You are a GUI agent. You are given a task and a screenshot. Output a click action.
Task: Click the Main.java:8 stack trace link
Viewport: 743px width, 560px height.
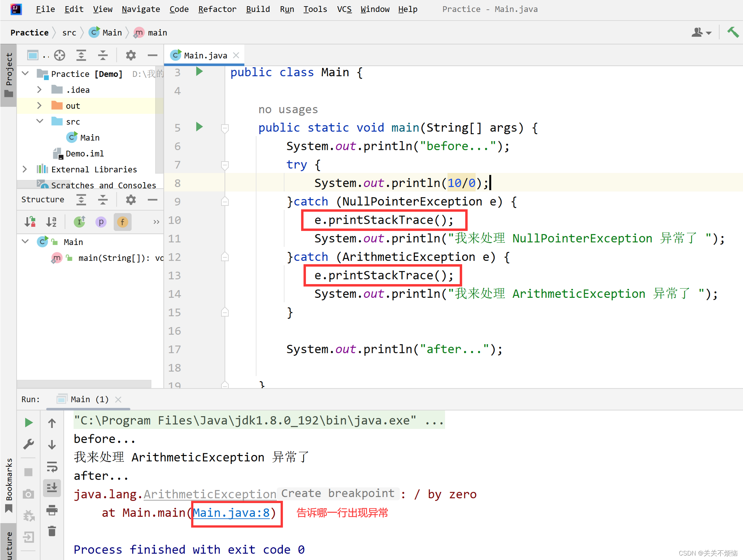[231, 513]
